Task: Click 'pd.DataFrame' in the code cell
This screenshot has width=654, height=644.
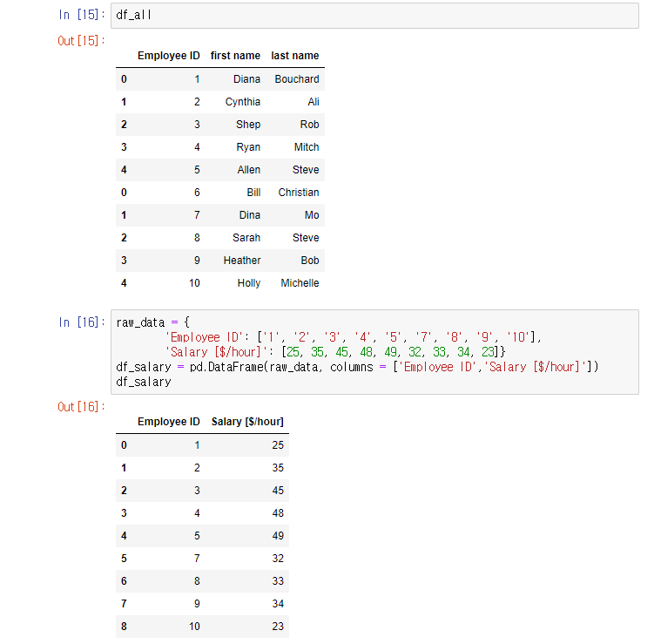Action: coord(226,367)
